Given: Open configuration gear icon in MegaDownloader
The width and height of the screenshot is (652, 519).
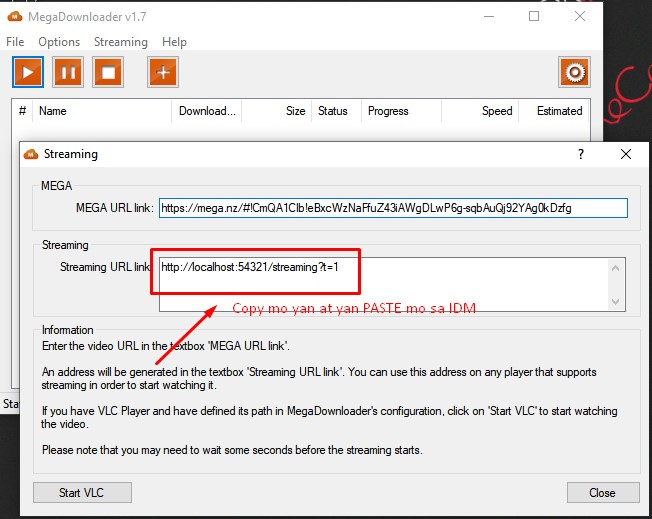Looking at the screenshot, I should 575,72.
